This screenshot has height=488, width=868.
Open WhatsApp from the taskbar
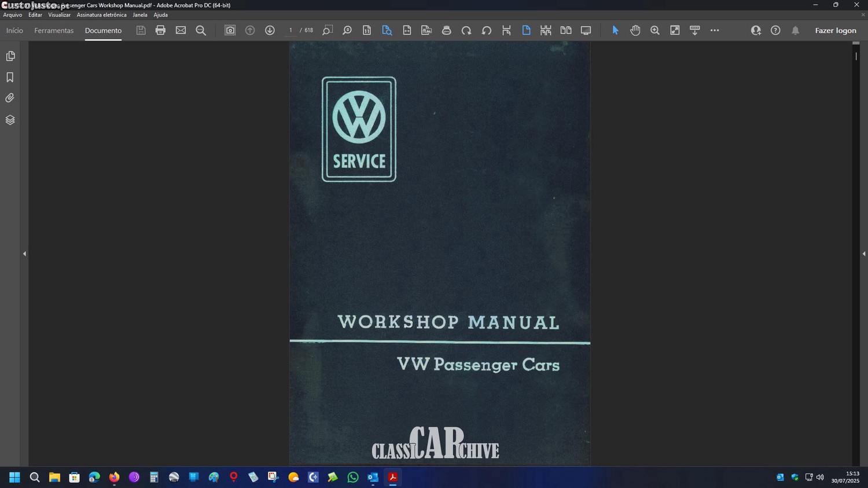(x=353, y=477)
